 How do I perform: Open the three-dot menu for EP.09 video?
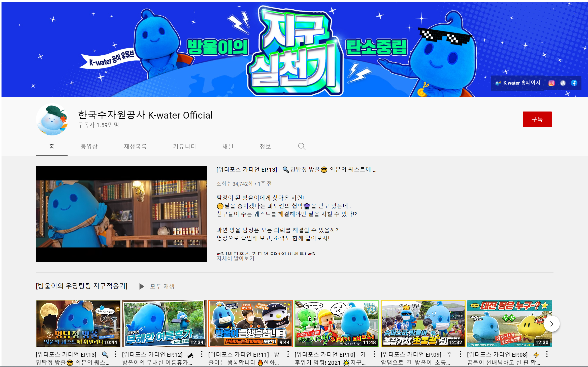tap(461, 354)
